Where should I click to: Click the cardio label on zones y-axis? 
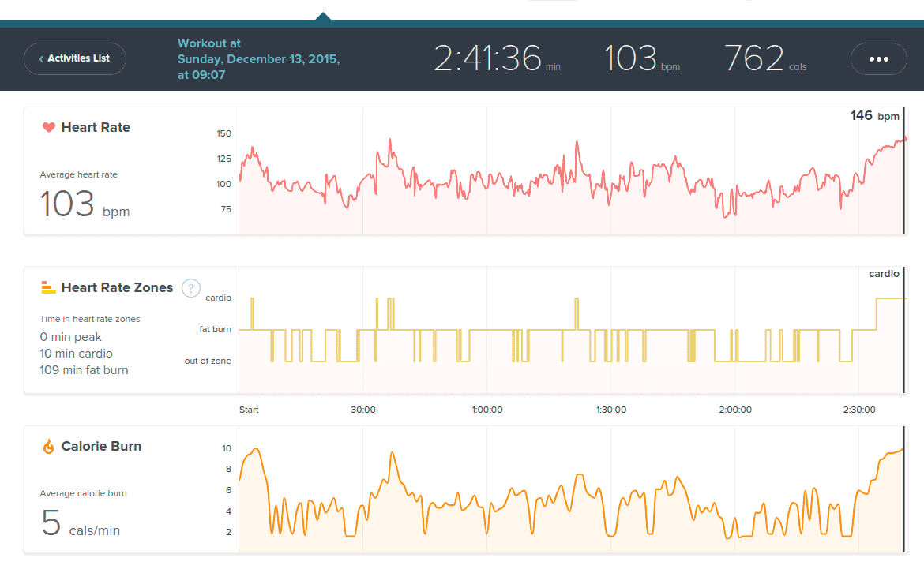[x=218, y=298]
